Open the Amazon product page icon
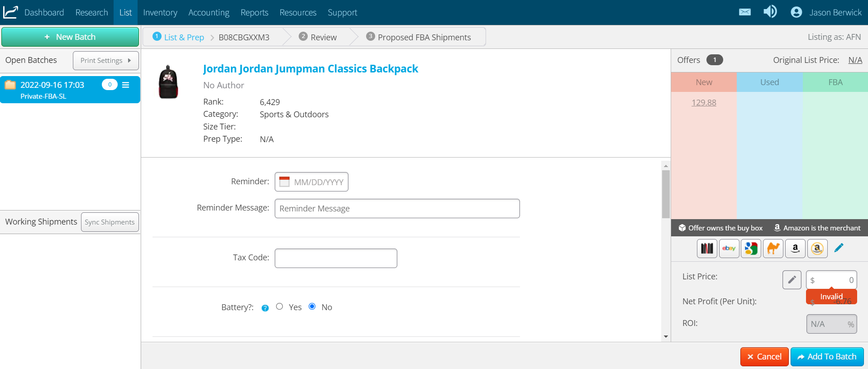This screenshot has width=868, height=369. click(795, 248)
